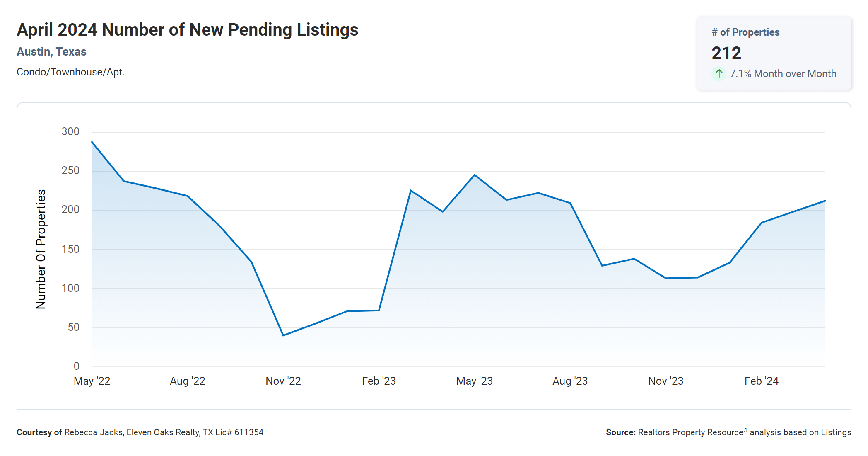Click the 'Aug '22' x-axis label
The image size is (868, 456).
(x=188, y=381)
